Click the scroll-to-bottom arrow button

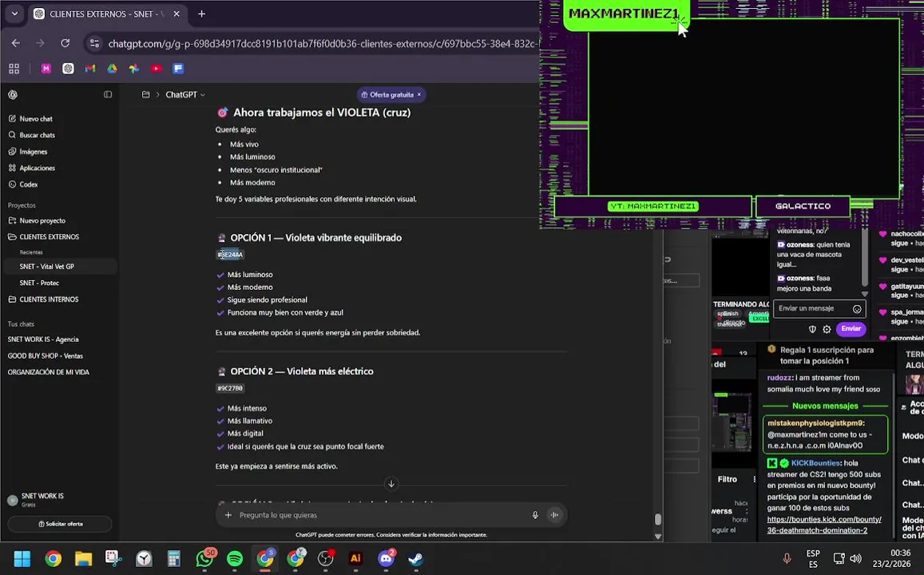click(x=391, y=484)
